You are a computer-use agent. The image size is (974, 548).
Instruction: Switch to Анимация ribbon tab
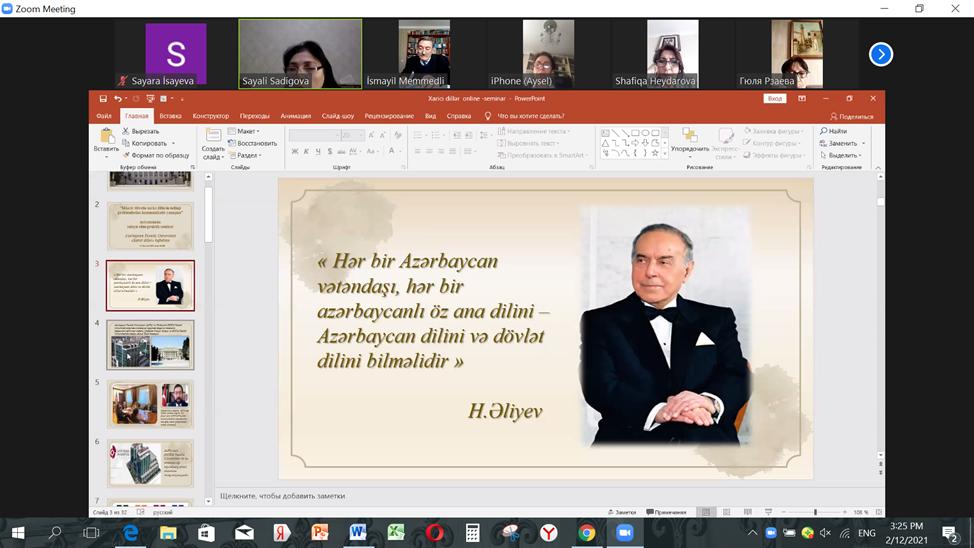296,116
